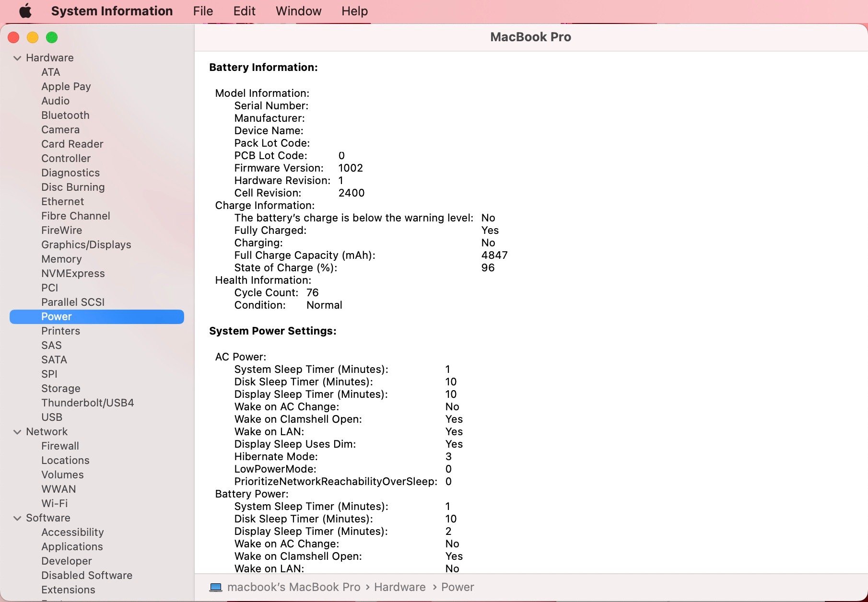Open the Apple menu logo
Screen dimensions: 868x602
[x=25, y=11]
